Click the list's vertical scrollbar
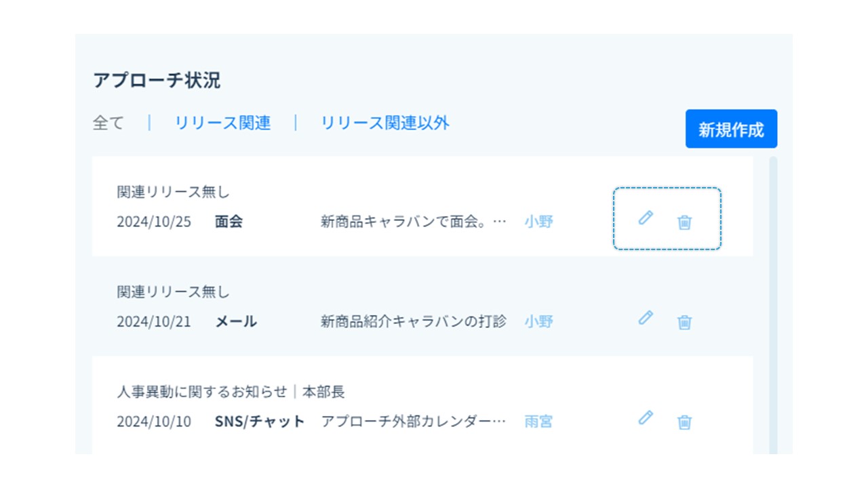The width and height of the screenshot is (868, 488). point(773,305)
